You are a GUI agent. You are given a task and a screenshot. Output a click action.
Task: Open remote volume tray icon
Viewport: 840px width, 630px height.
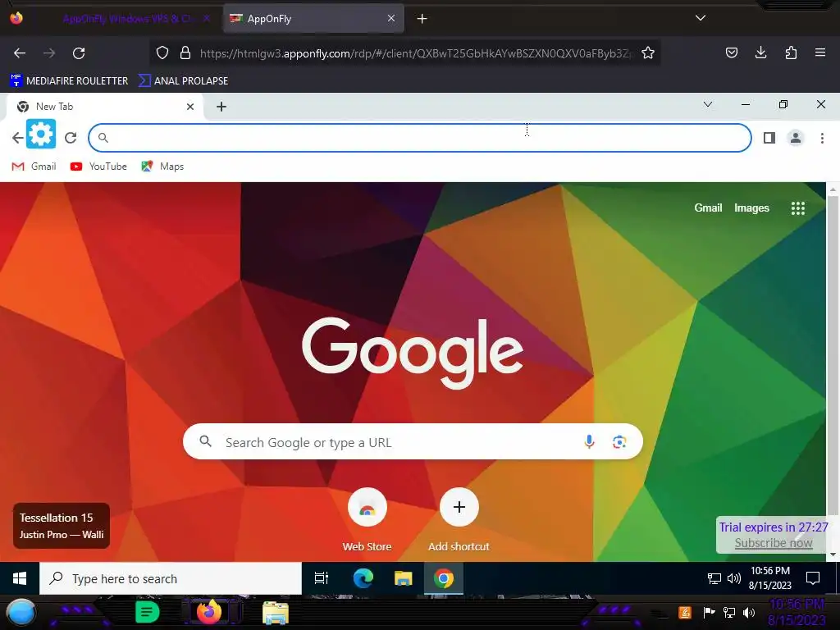click(733, 578)
